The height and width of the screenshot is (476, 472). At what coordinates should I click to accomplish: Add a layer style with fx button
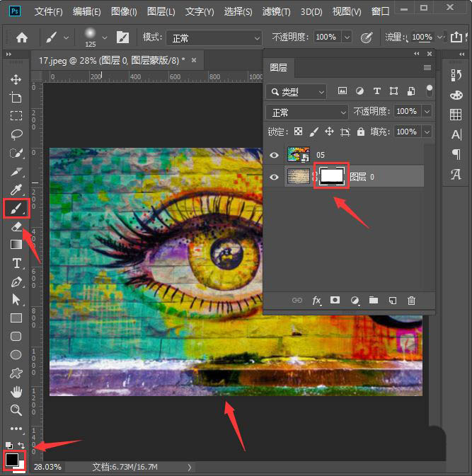click(x=316, y=301)
